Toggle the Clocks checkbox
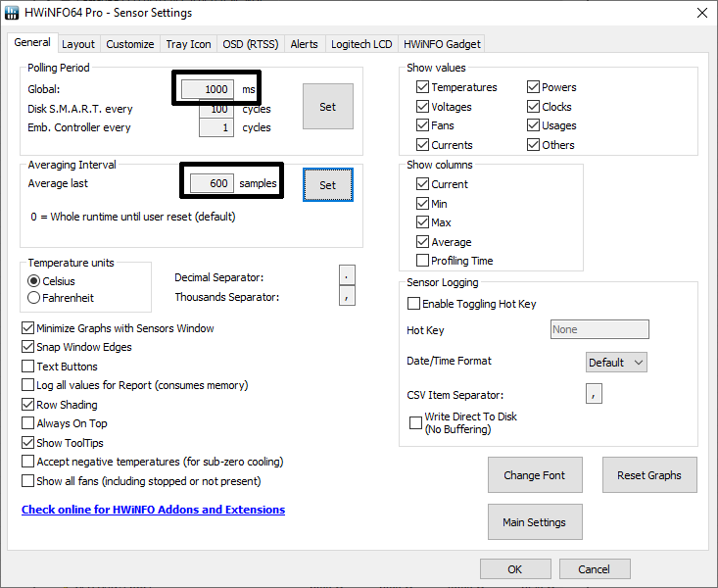The width and height of the screenshot is (718, 588). pos(550,107)
